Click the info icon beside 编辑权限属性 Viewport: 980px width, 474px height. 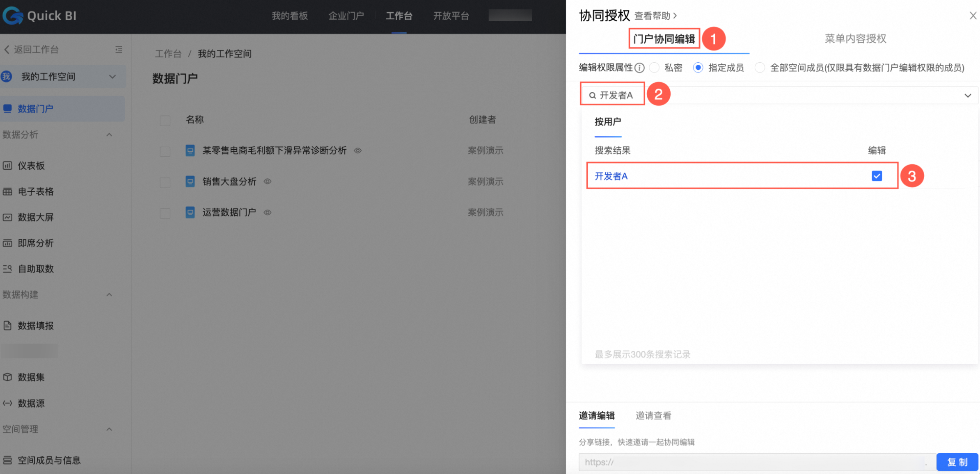[x=639, y=68]
